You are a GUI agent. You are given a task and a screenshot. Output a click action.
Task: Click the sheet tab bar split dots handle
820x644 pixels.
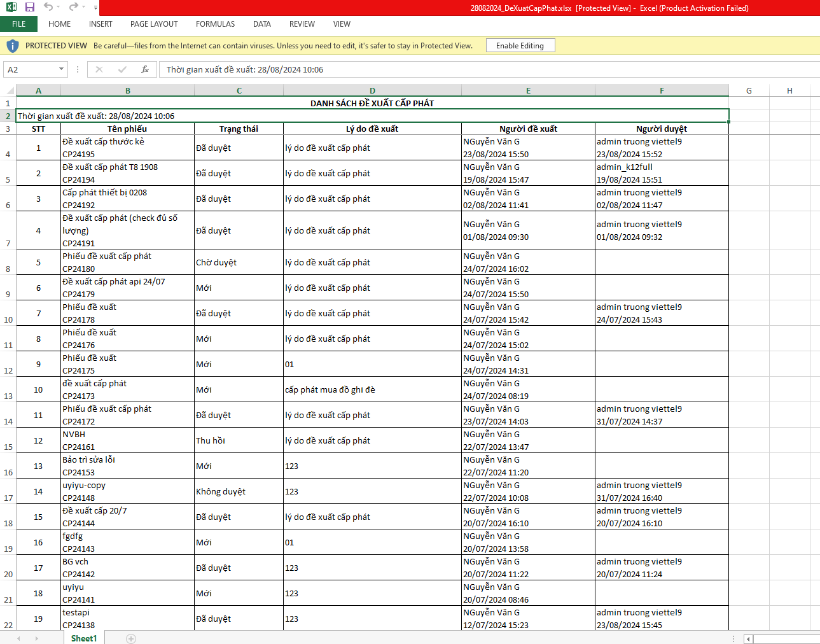pyautogui.click(x=733, y=639)
